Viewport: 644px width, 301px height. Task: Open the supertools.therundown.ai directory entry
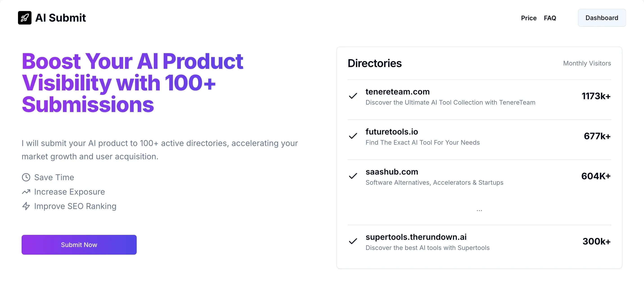416,237
